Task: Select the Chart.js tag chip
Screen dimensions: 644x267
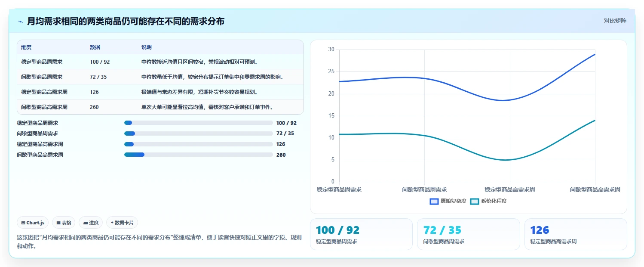Action: 33,223
